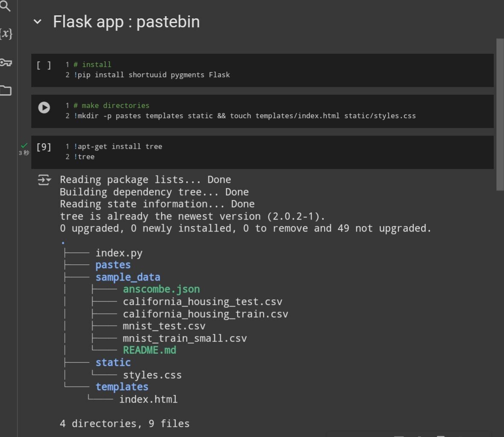Open the secrets key panel
This screenshot has height=437, width=504.
coord(6,62)
